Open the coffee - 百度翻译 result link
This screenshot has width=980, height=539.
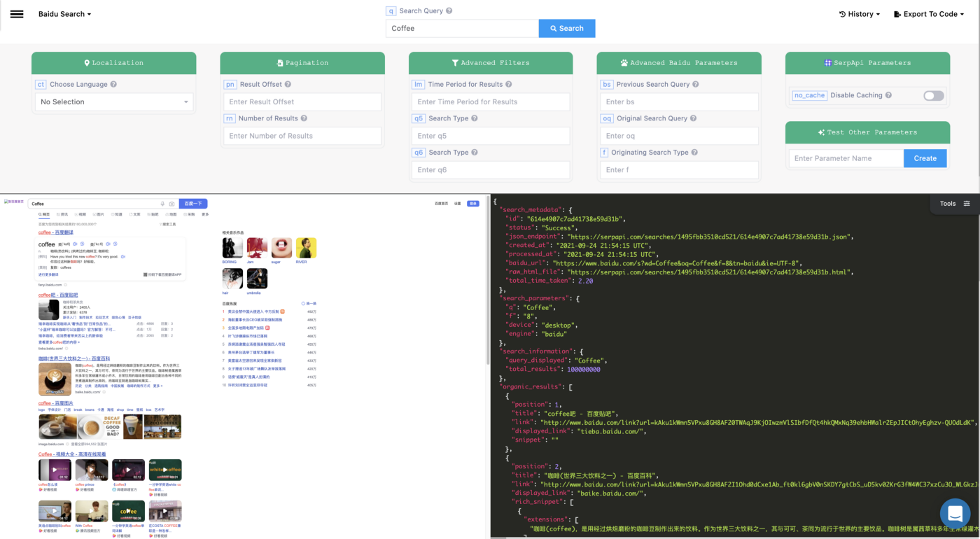click(x=56, y=232)
